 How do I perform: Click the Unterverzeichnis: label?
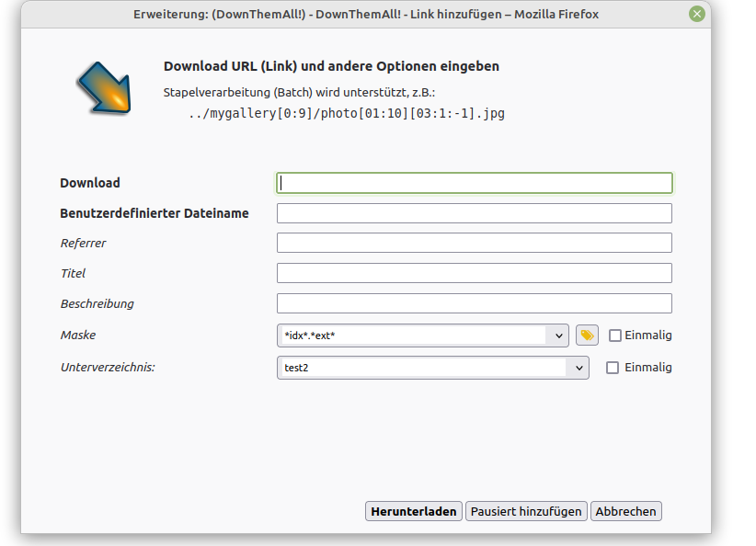108,367
